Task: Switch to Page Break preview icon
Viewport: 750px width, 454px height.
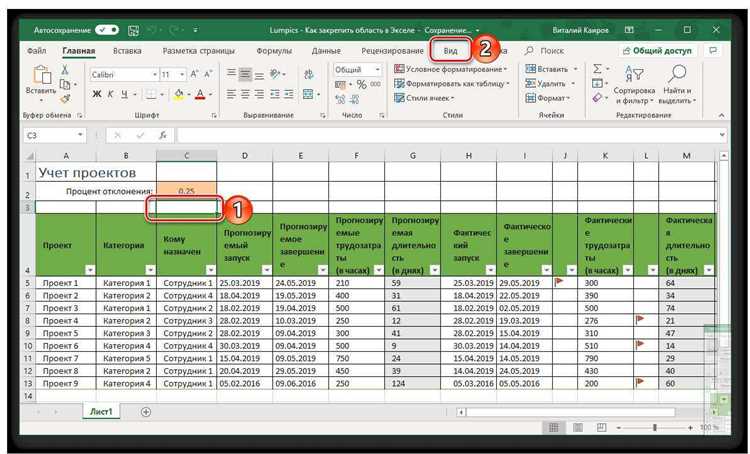Action: tap(601, 427)
